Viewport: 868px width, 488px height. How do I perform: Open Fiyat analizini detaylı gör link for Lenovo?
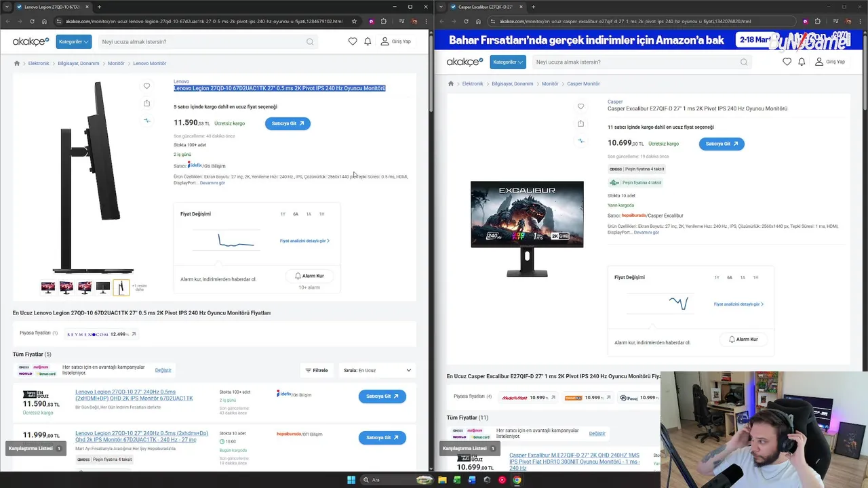(x=304, y=241)
